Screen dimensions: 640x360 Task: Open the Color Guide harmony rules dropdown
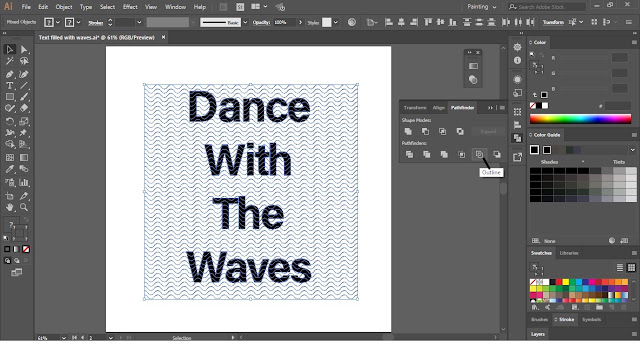633,150
